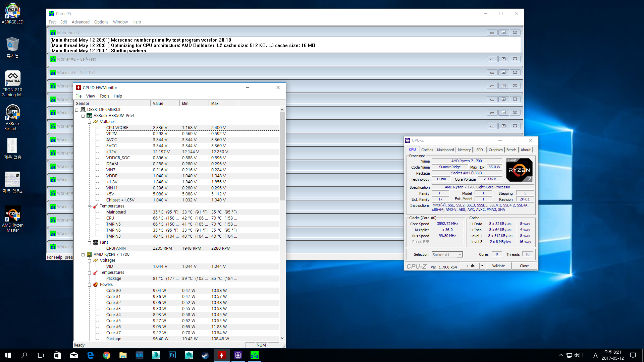
Task: Switch to the Caches tab in CPU-Z
Action: [427, 150]
